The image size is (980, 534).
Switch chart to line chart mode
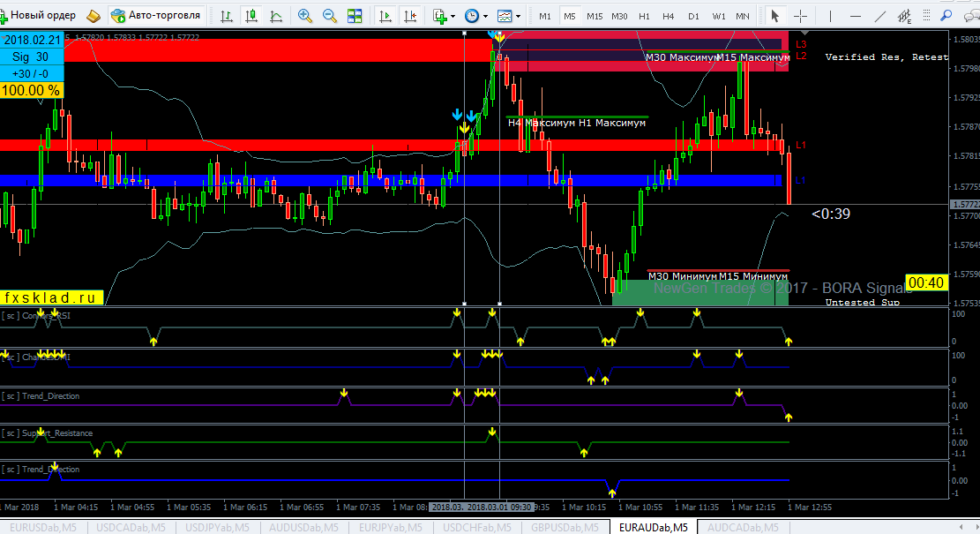[275, 16]
